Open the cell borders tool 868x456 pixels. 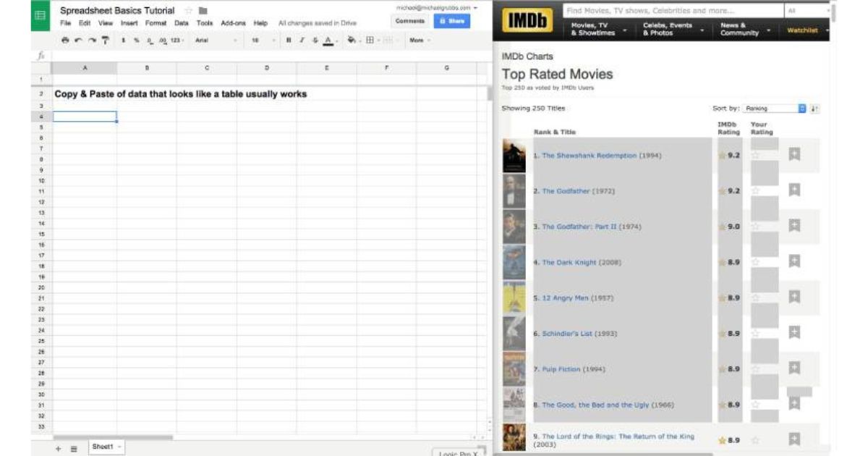[370, 41]
